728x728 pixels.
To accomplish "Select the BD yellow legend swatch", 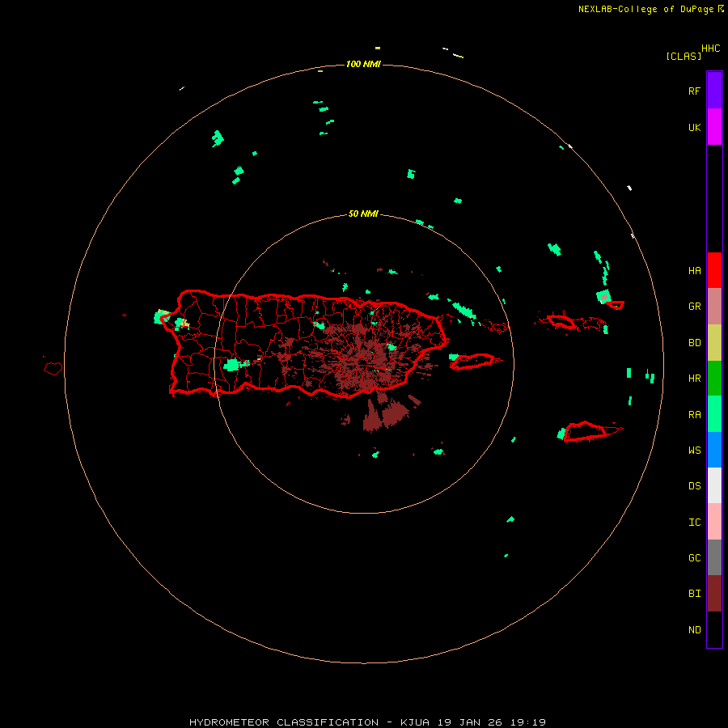I will click(x=714, y=343).
